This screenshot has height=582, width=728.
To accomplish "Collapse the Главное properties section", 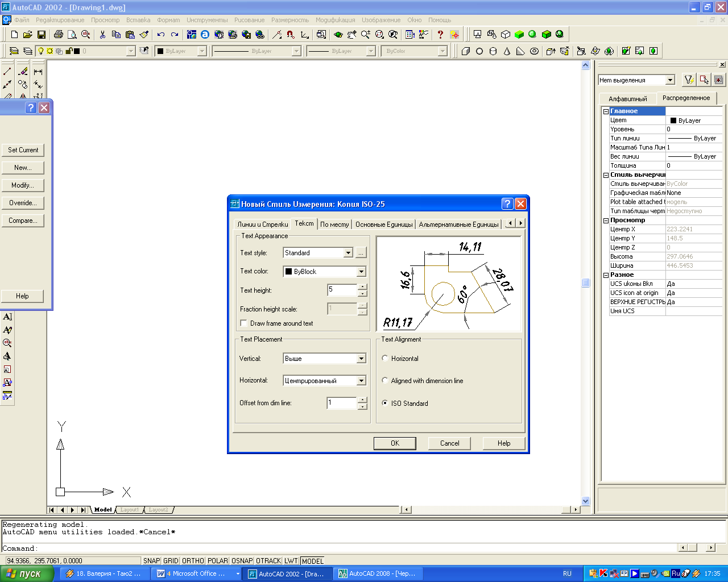I will [606, 111].
